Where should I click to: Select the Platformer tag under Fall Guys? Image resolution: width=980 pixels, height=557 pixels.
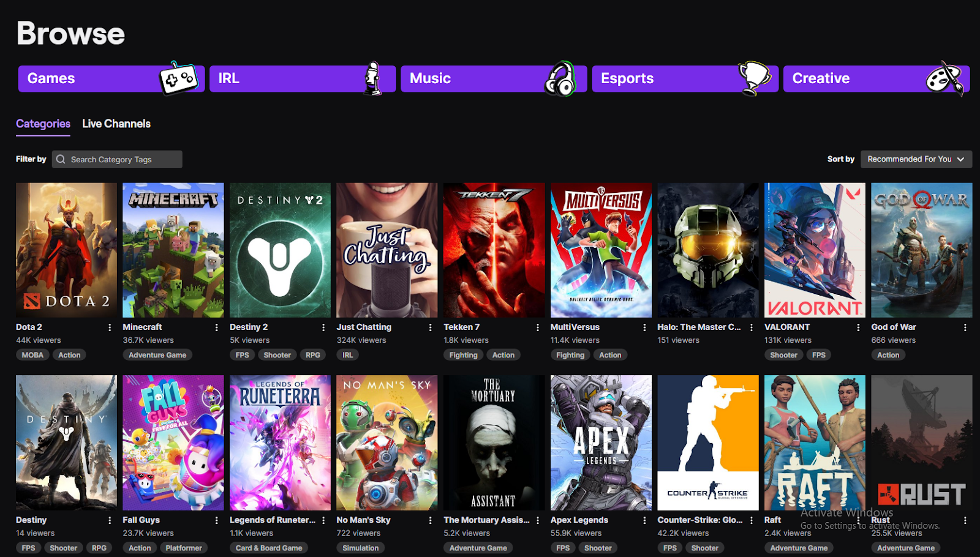tap(184, 548)
